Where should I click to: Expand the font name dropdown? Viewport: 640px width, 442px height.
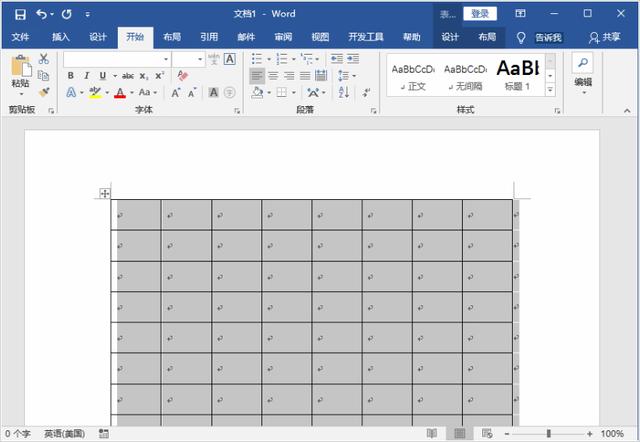pyautogui.click(x=166, y=60)
